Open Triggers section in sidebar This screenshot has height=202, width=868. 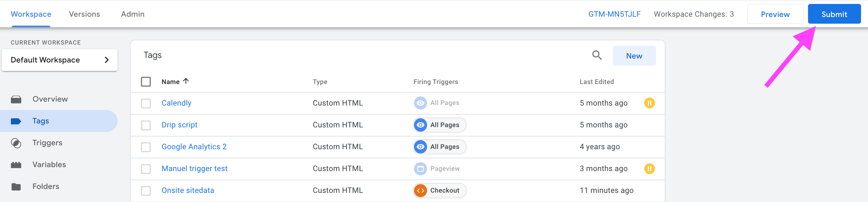click(x=47, y=143)
